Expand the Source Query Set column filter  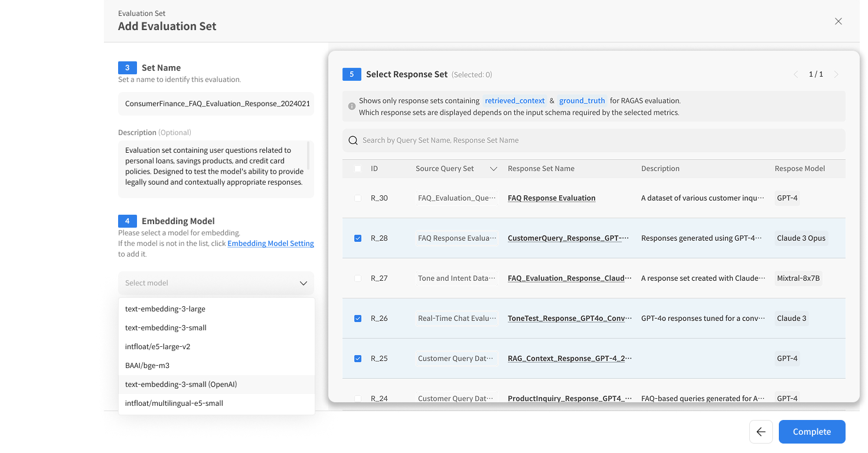[x=494, y=169]
